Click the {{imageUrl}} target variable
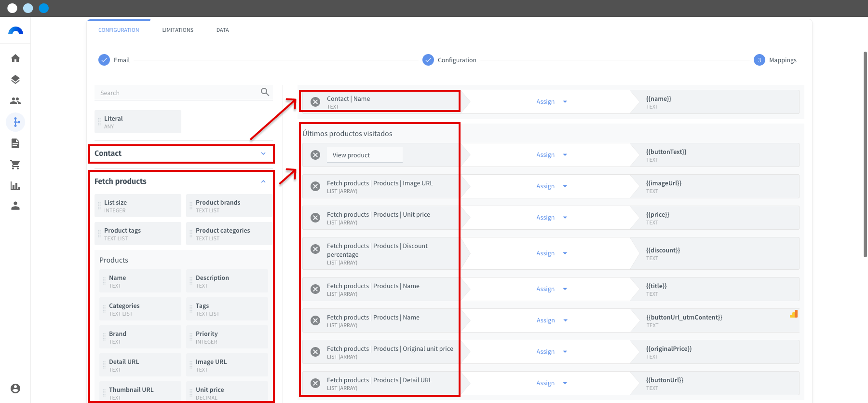Viewport: 868px width, 403px height. point(664,183)
